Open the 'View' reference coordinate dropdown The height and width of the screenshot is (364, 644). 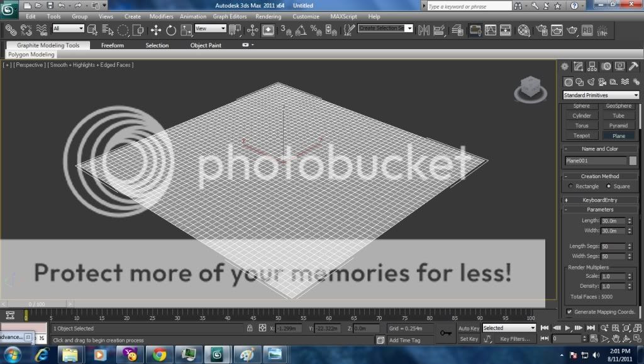pyautogui.click(x=210, y=28)
